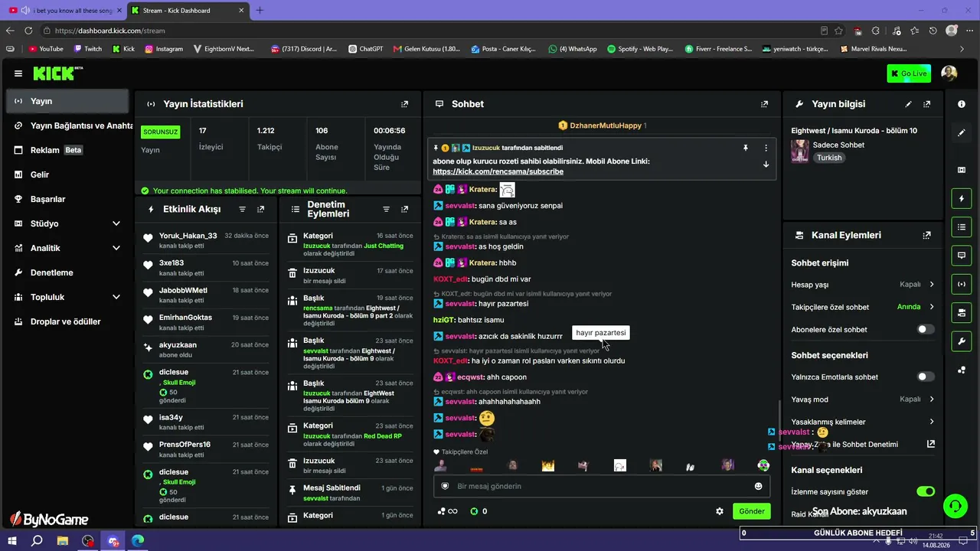The height and width of the screenshot is (551, 980).
Task: Open Droplar ve ödüller in the sidebar
Action: click(x=67, y=321)
